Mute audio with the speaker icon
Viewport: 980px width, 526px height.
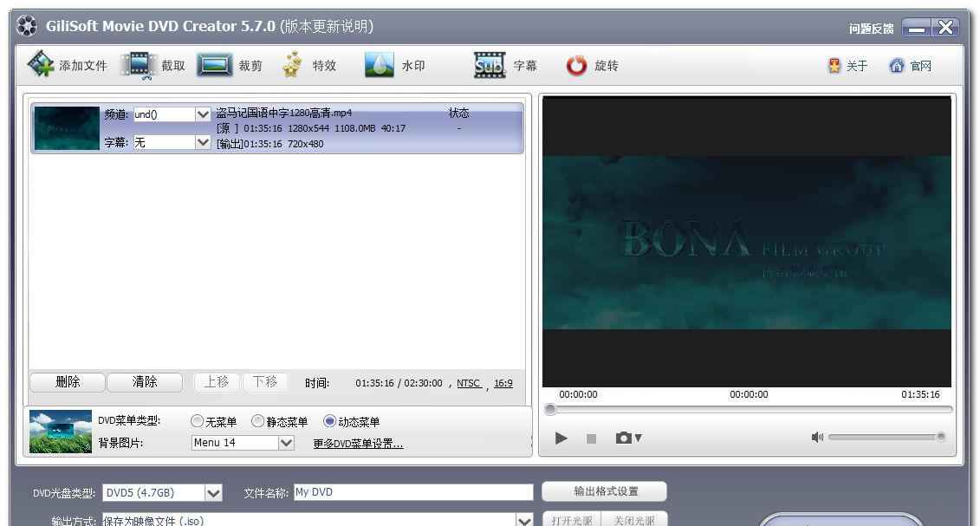click(817, 438)
